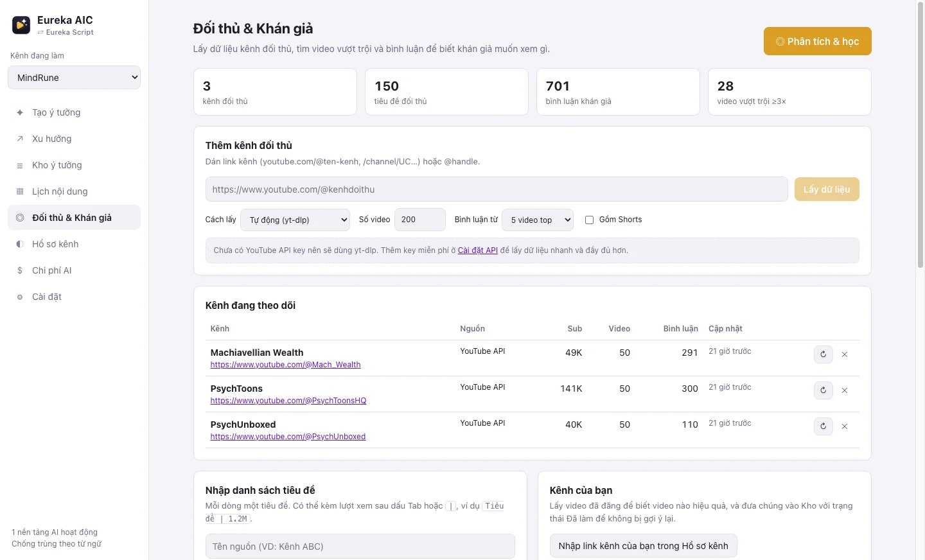The image size is (925, 560).
Task: Follow the Cài đặt API link
Action: 478,250
